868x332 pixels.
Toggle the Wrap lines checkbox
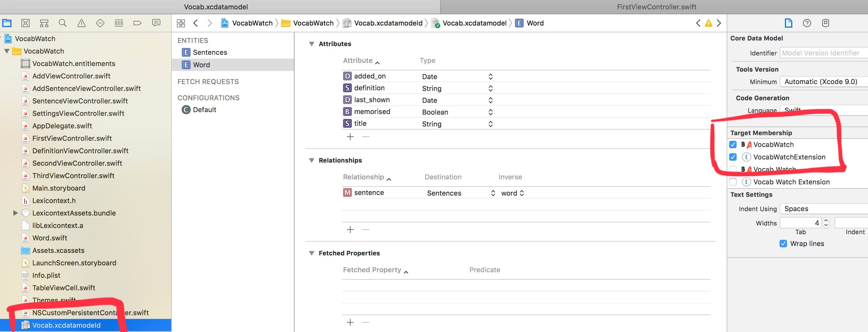pos(783,244)
